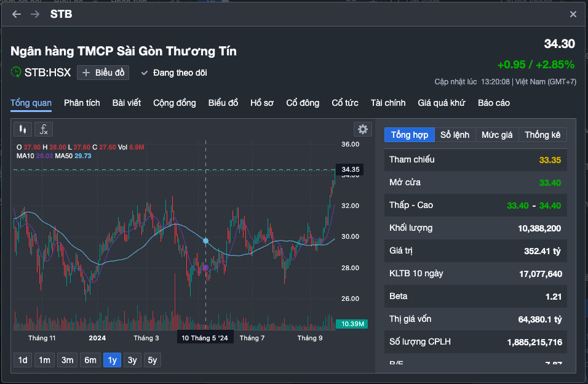The width and height of the screenshot is (588, 384).
Task: Click the Mở cửa value 33.40
Action: pyautogui.click(x=550, y=183)
